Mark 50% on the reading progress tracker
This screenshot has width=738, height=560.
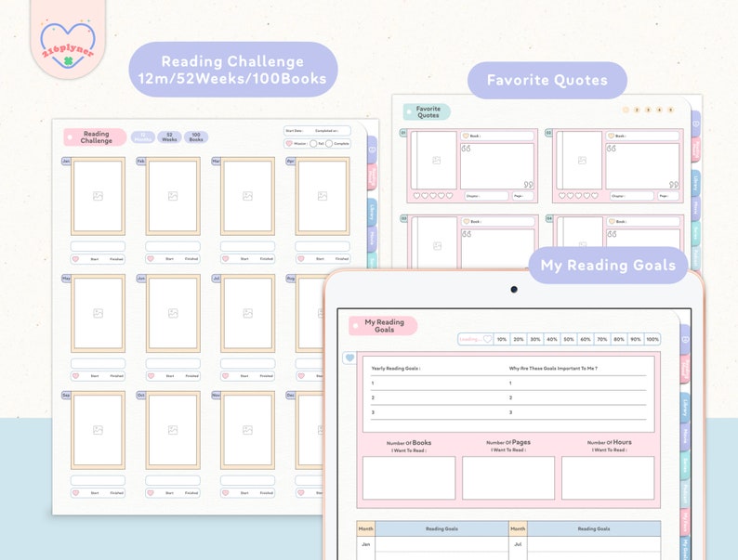click(x=569, y=339)
